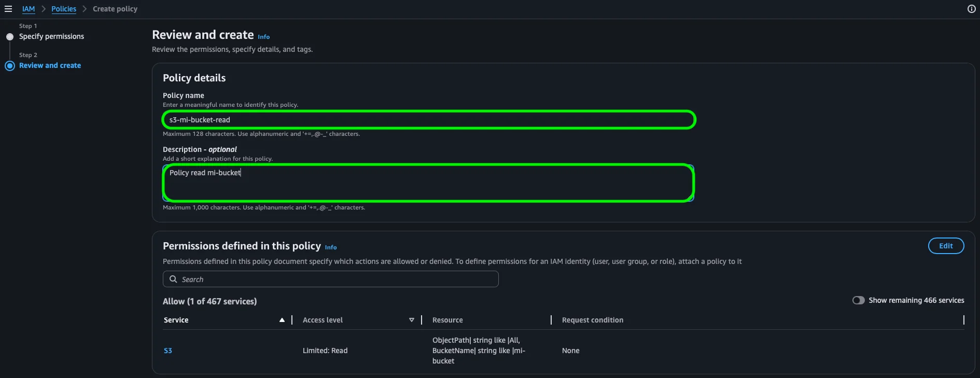The image size is (980, 378).
Task: Sort by Service column ascending arrow
Action: (x=282, y=320)
